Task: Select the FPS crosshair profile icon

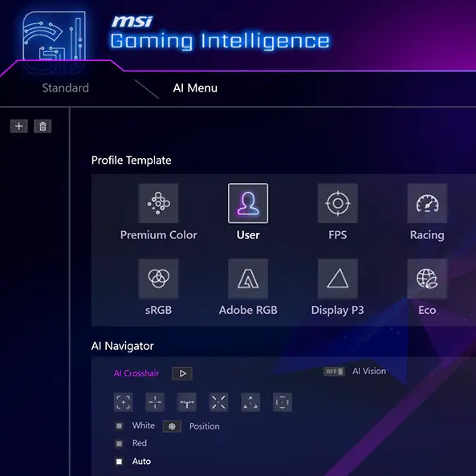Action: click(x=338, y=203)
